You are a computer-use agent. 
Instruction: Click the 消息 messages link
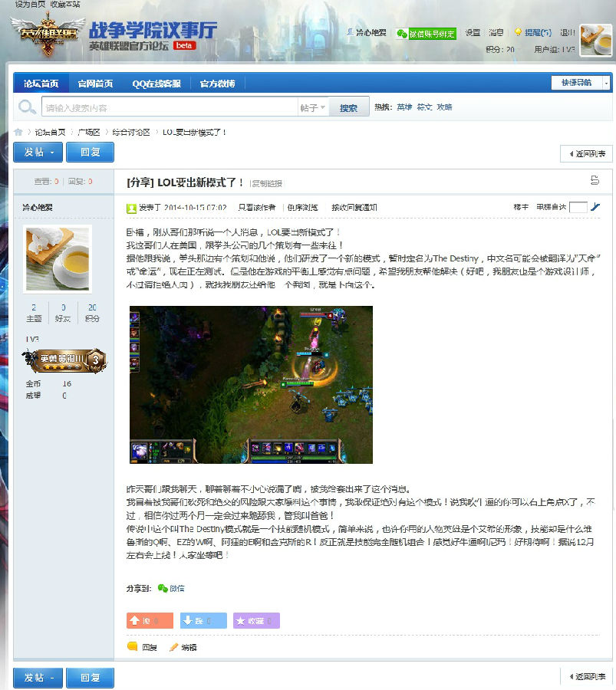[x=496, y=32]
